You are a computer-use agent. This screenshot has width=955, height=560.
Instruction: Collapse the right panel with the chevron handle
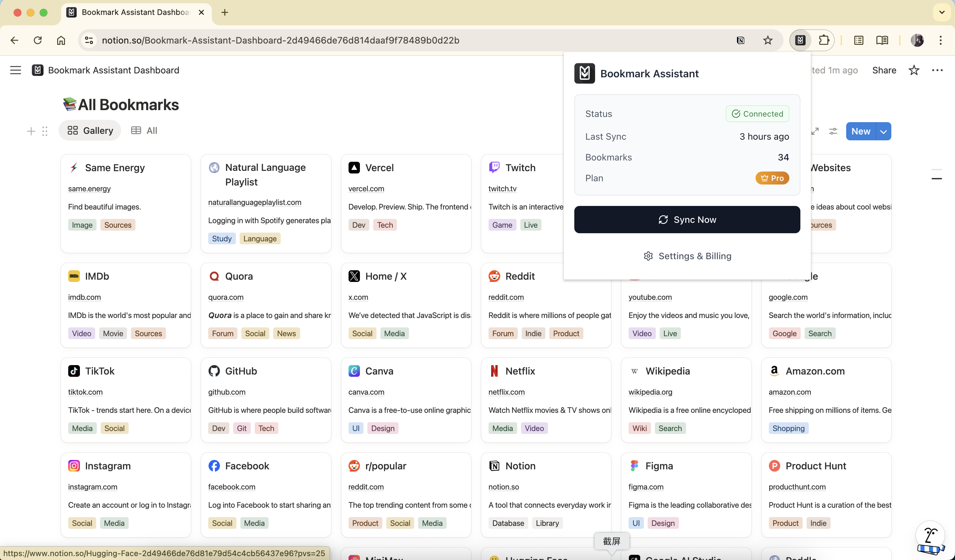[937, 178]
